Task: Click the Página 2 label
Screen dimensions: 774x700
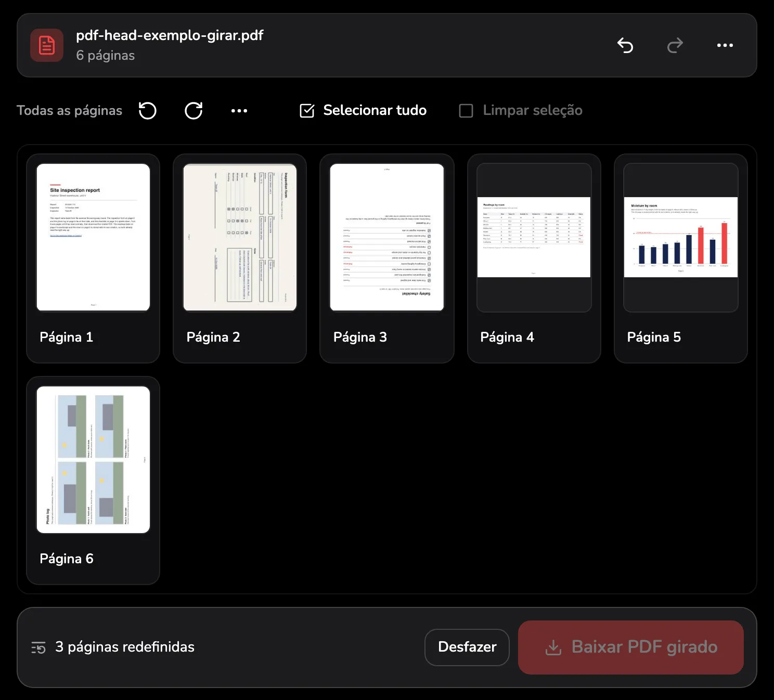Action: coord(213,337)
